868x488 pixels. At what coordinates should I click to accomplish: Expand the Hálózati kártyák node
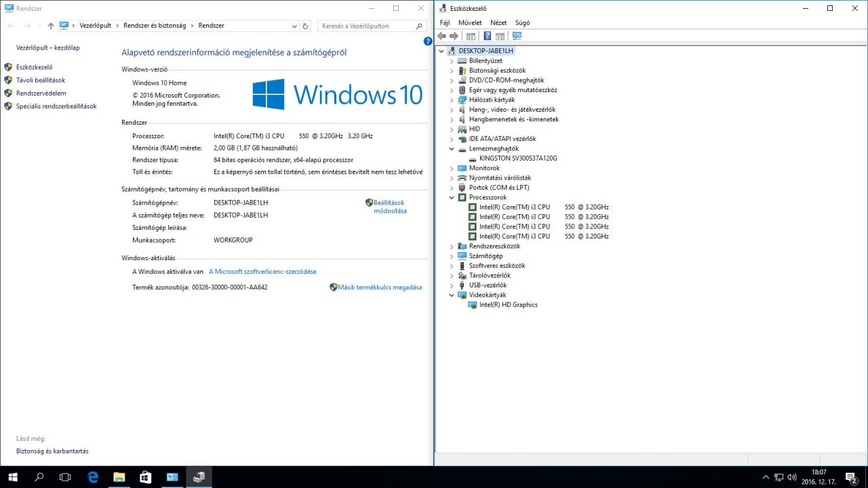click(x=452, y=100)
